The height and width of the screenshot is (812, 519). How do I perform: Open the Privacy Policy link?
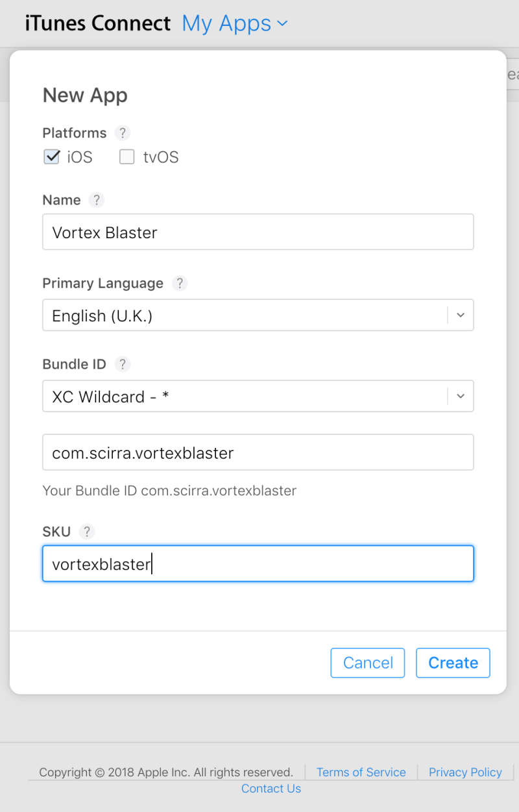tap(465, 772)
